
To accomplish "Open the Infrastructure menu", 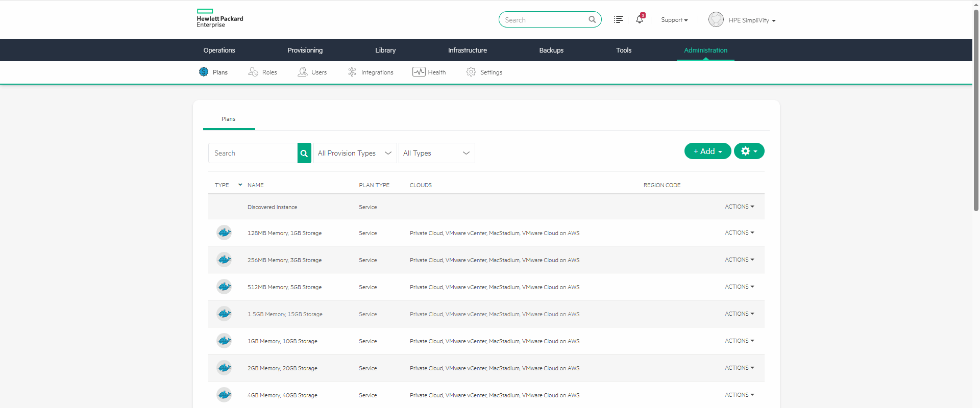I will (467, 50).
